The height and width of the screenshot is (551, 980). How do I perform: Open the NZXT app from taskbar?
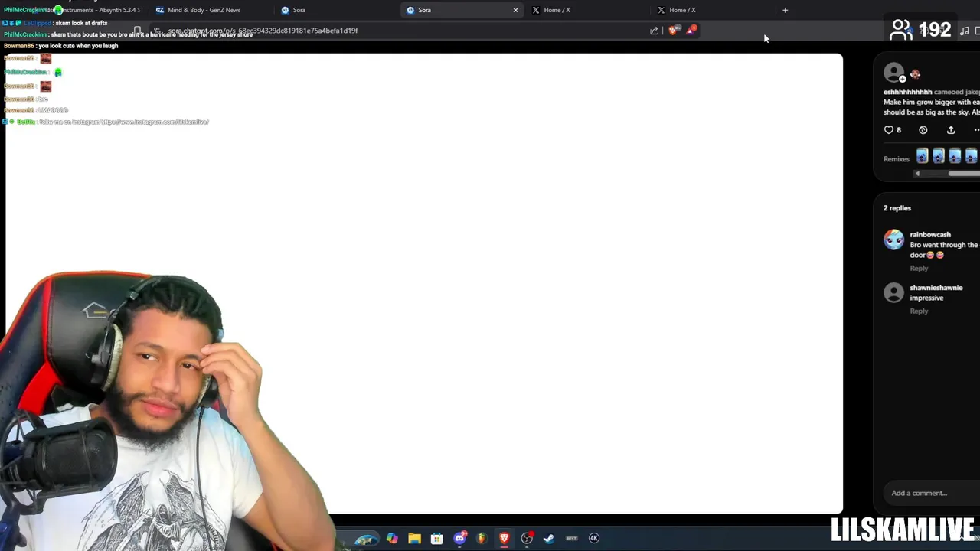pyautogui.click(x=571, y=538)
